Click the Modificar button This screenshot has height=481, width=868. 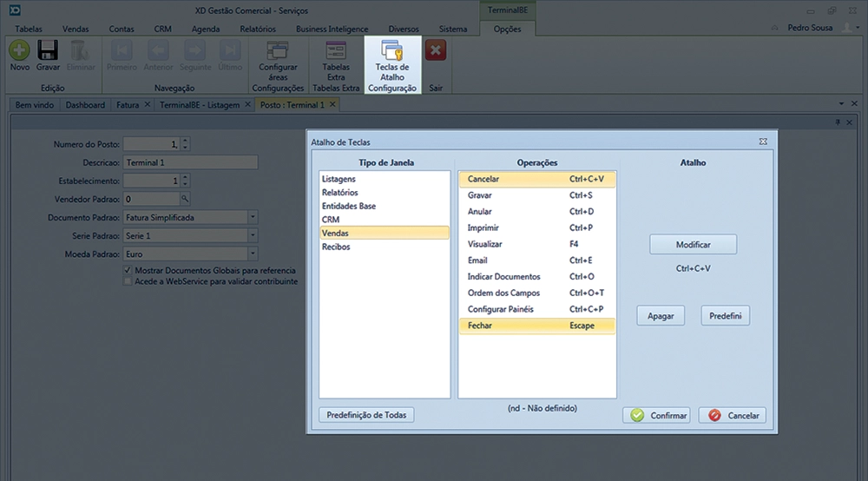(x=693, y=244)
